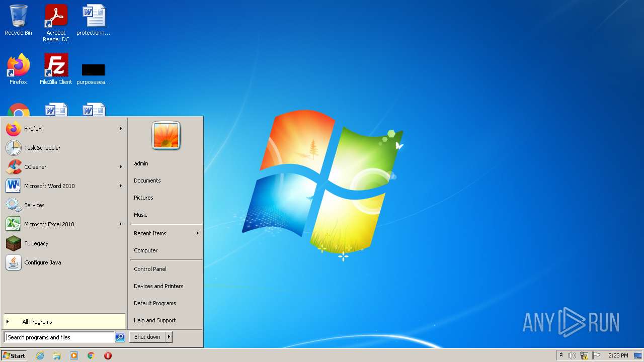Open Google Chrome from the taskbar
Viewport: 644px width, 362px height.
point(91,355)
